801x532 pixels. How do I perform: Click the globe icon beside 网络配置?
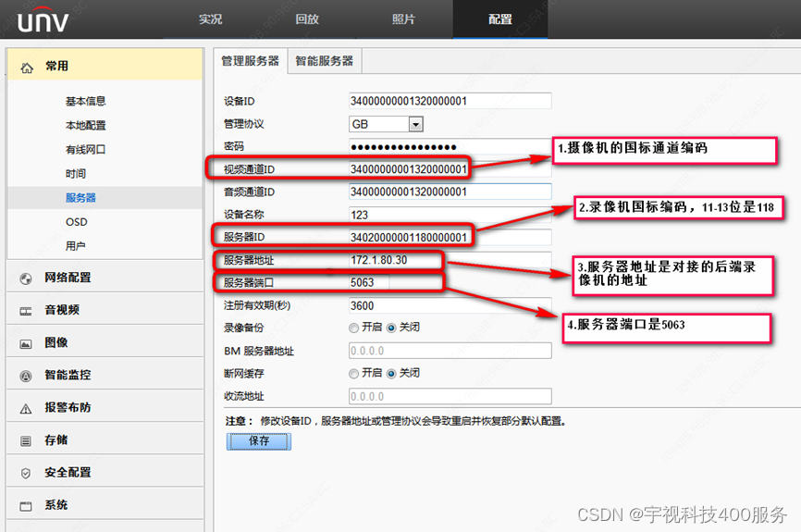pos(26,278)
